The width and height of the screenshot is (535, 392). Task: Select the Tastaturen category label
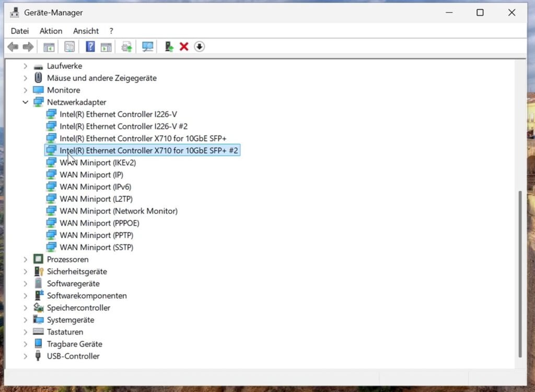pyautogui.click(x=65, y=332)
